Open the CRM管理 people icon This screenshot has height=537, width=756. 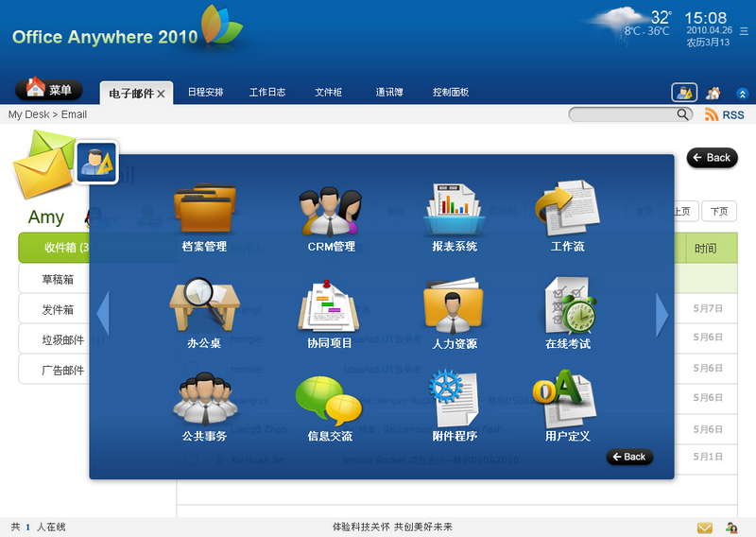[331, 211]
